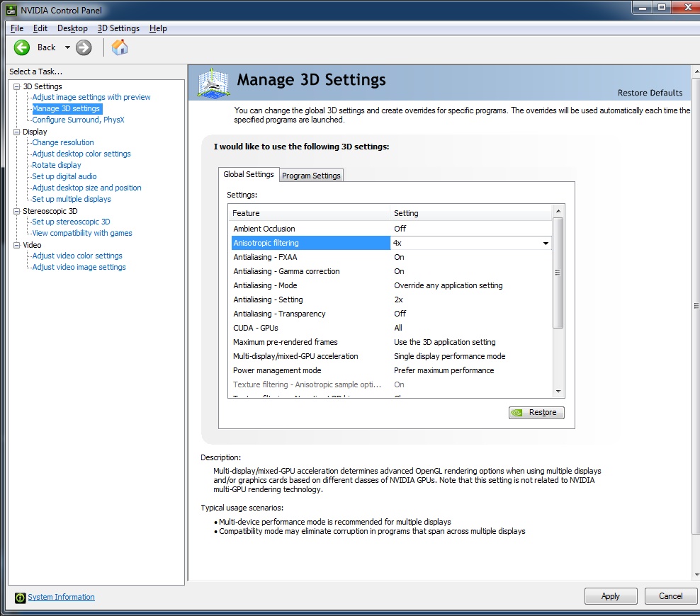This screenshot has width=700, height=616.
Task: Select the Ambient Occlusion row
Action: coord(392,229)
